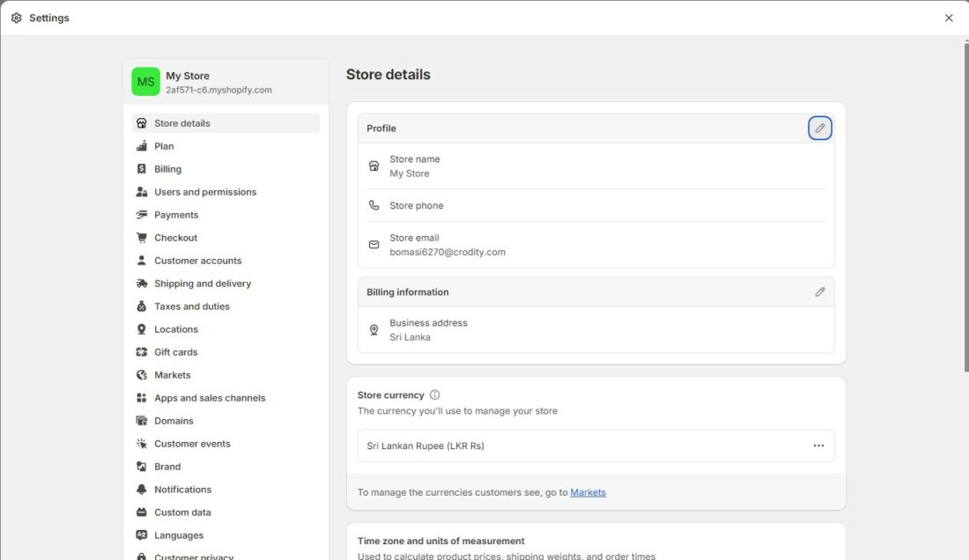Click the Gift cards sidebar icon
Screen dimensions: 969x560
point(142,352)
